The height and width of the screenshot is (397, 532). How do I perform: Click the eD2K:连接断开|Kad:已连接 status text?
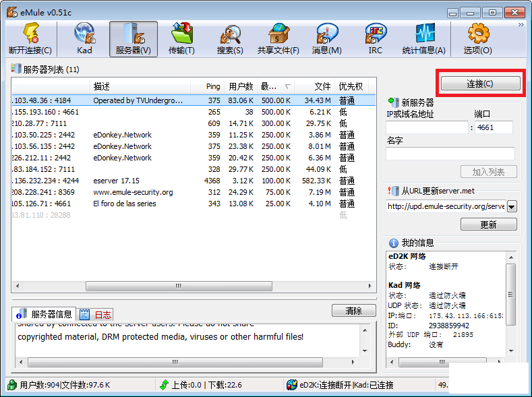tap(347, 385)
